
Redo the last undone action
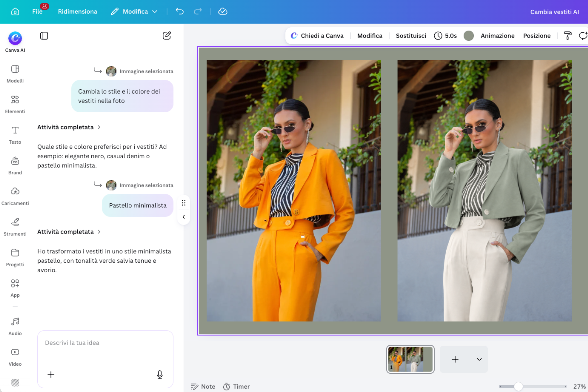click(x=197, y=11)
